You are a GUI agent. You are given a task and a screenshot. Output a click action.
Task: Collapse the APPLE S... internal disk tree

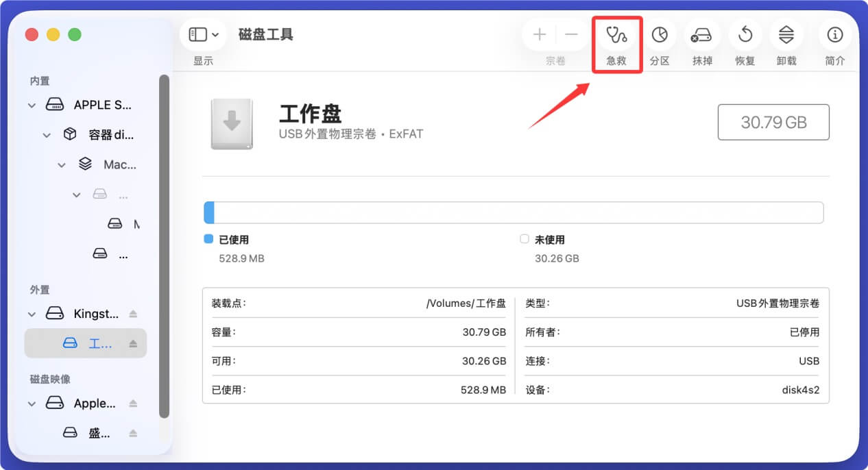tap(32, 105)
